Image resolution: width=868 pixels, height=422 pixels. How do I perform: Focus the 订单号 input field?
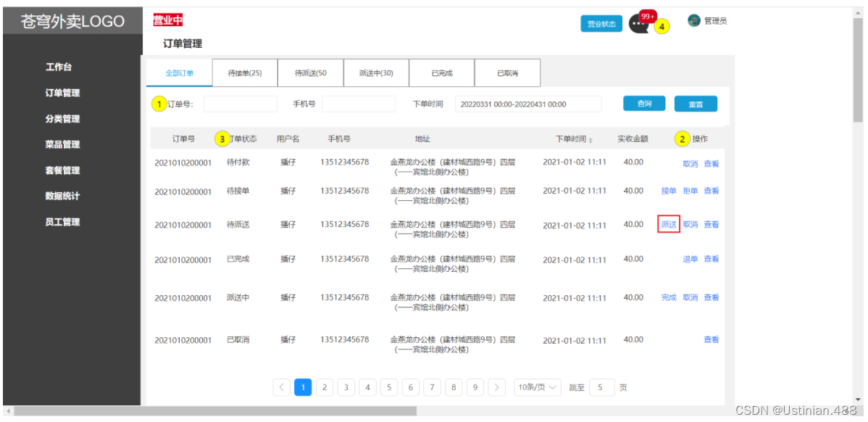[241, 104]
